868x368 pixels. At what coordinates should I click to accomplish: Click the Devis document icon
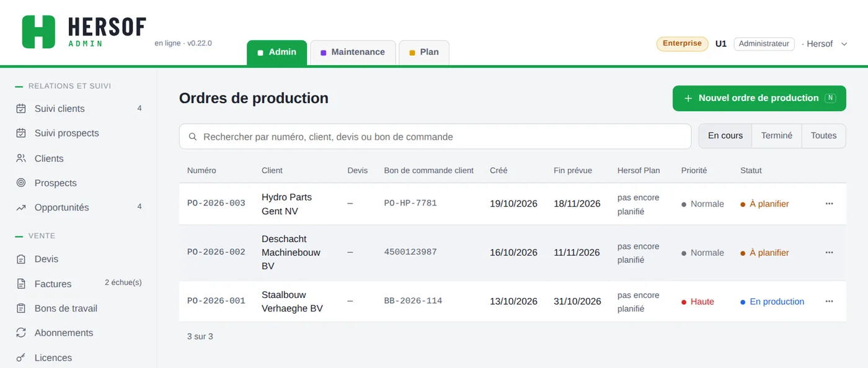pyautogui.click(x=21, y=259)
